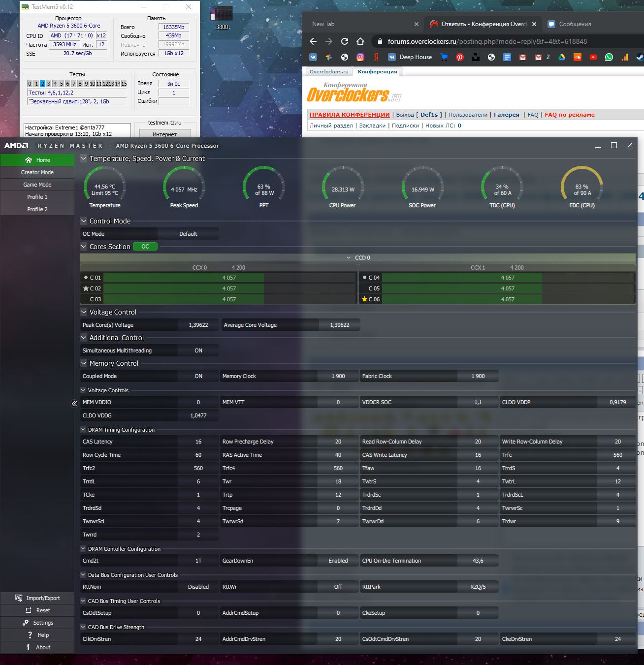Click Reset in Ryzen Master sidebar

coord(37,610)
